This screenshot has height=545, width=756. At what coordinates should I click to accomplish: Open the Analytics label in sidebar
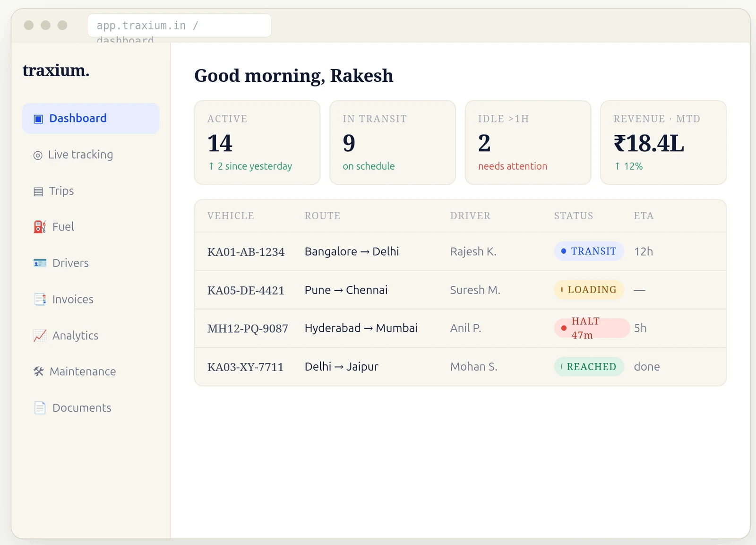(x=75, y=336)
